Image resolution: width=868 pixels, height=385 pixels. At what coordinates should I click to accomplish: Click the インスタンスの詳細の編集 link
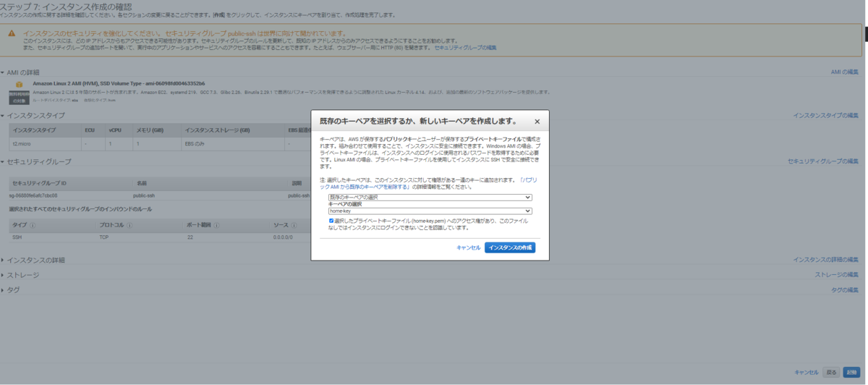coord(825,259)
